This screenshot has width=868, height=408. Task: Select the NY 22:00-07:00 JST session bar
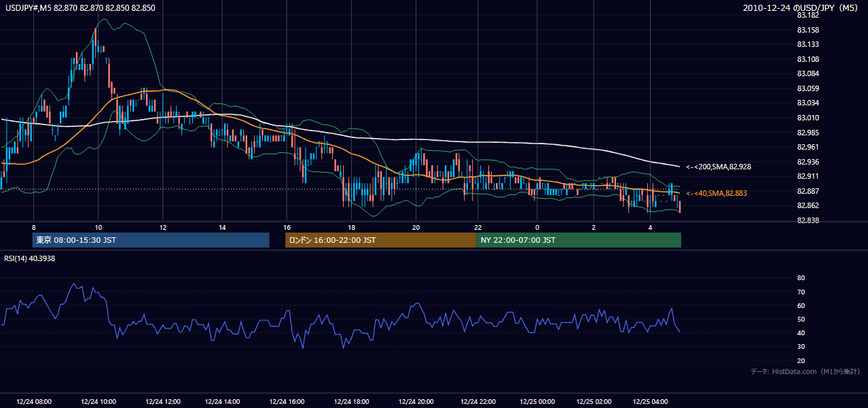(579, 240)
